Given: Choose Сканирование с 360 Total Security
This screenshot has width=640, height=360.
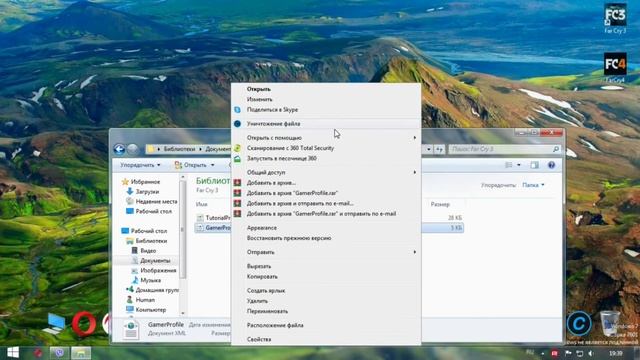Looking at the screenshot, I should [326, 148].
